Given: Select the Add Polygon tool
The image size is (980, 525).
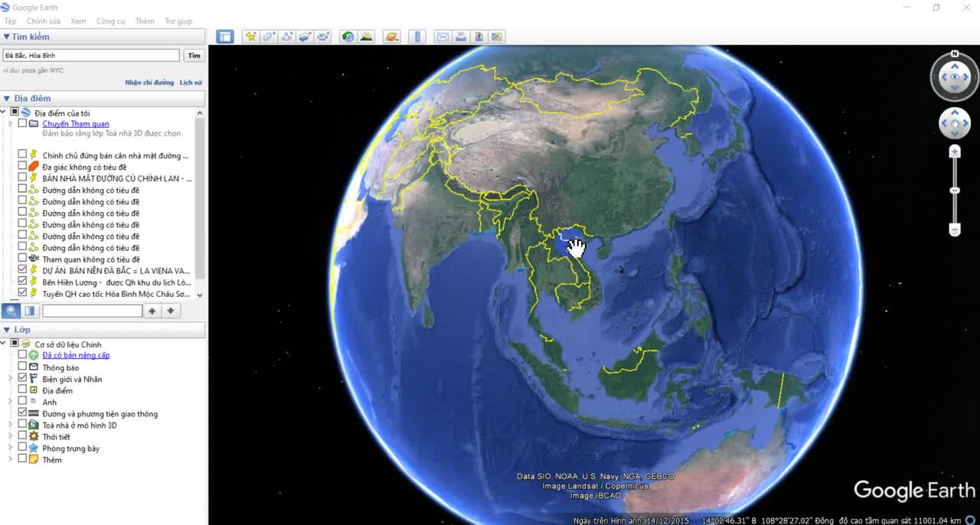Looking at the screenshot, I should click(269, 37).
